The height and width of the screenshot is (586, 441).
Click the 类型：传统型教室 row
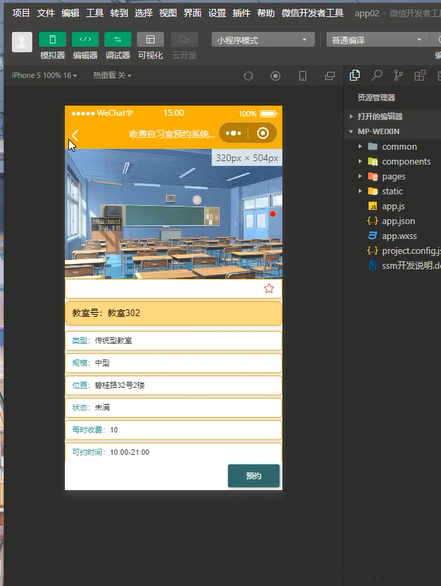click(173, 340)
